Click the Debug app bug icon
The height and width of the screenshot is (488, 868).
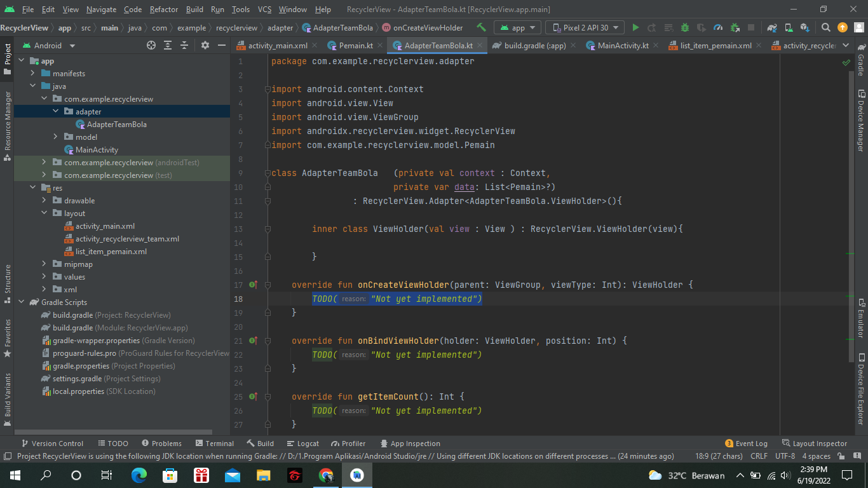[x=685, y=28]
